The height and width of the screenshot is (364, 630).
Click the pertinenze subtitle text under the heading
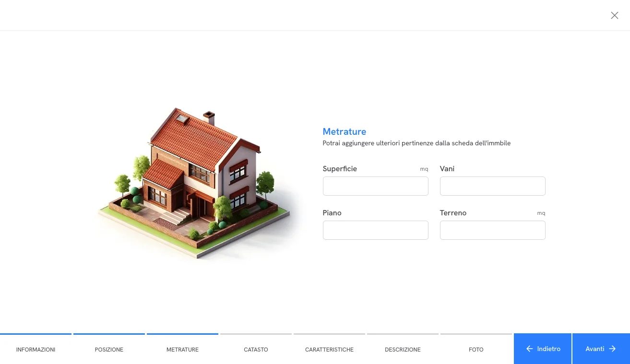(x=416, y=143)
